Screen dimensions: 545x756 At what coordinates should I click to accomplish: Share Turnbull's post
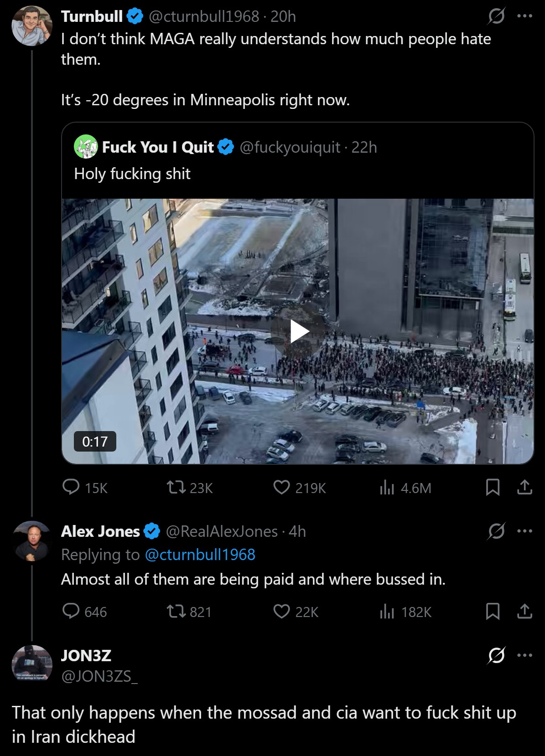click(524, 488)
